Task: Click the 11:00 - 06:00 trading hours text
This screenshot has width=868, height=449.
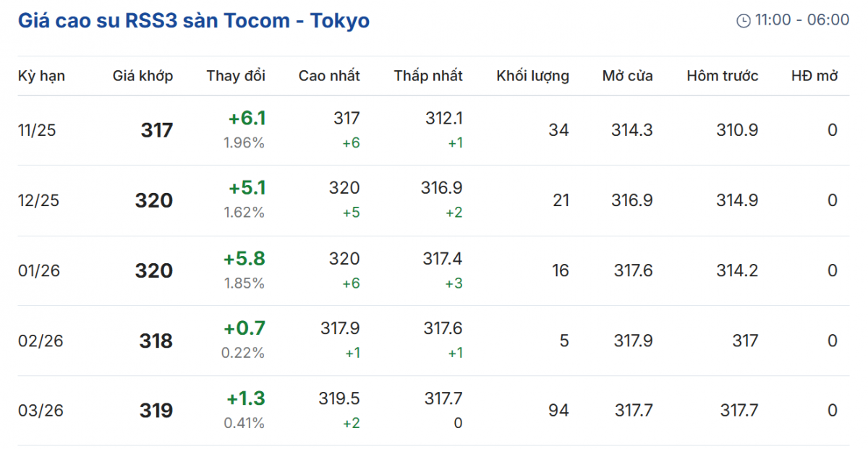Action: pyautogui.click(x=802, y=20)
